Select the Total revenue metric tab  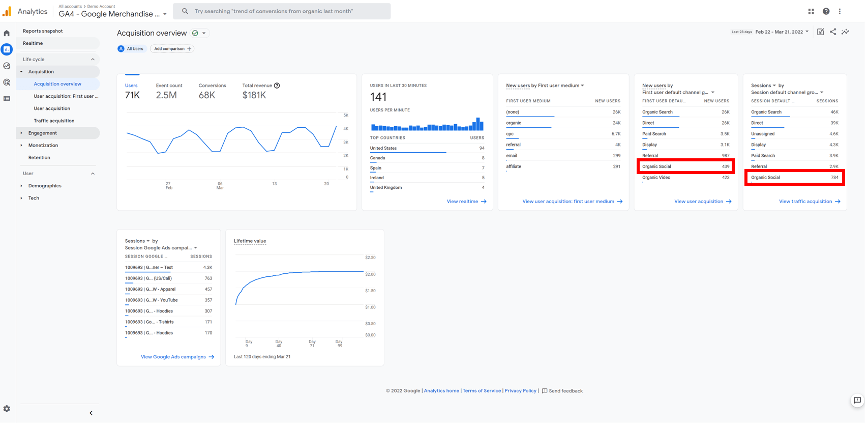[x=261, y=92]
